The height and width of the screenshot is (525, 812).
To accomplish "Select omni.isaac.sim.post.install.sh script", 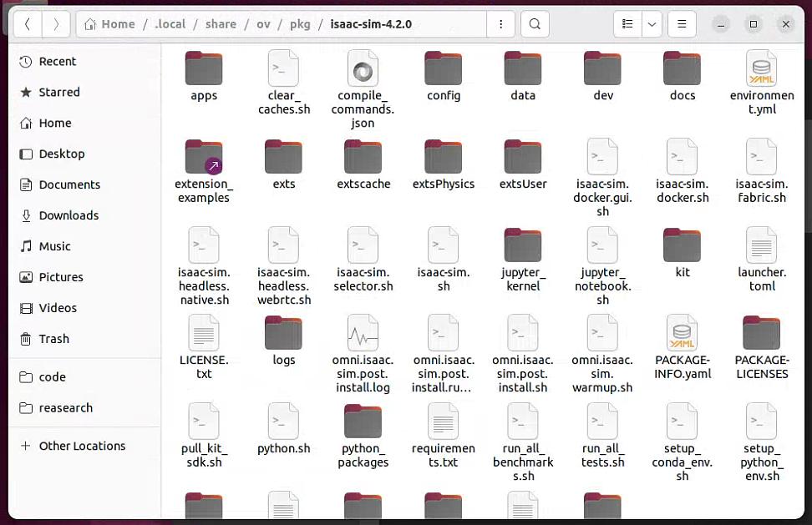I will [x=523, y=354].
